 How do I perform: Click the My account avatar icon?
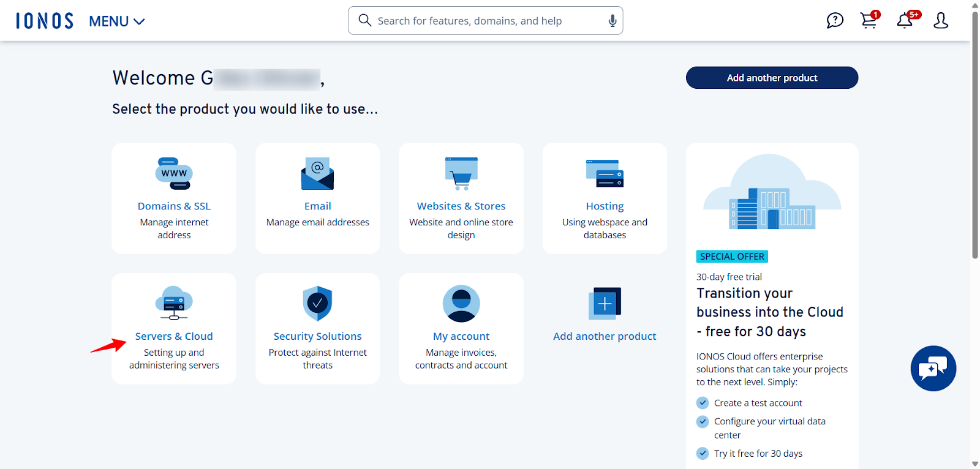click(461, 304)
